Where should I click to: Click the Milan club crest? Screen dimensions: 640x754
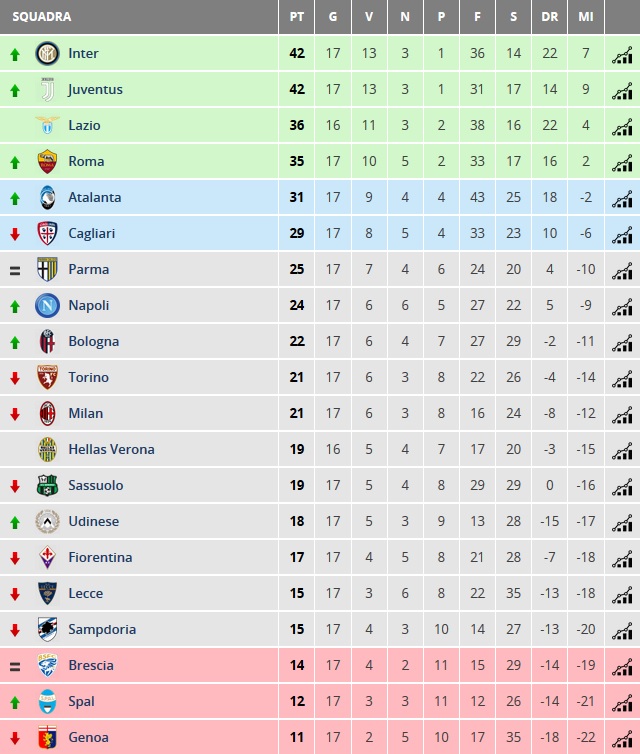tap(48, 413)
